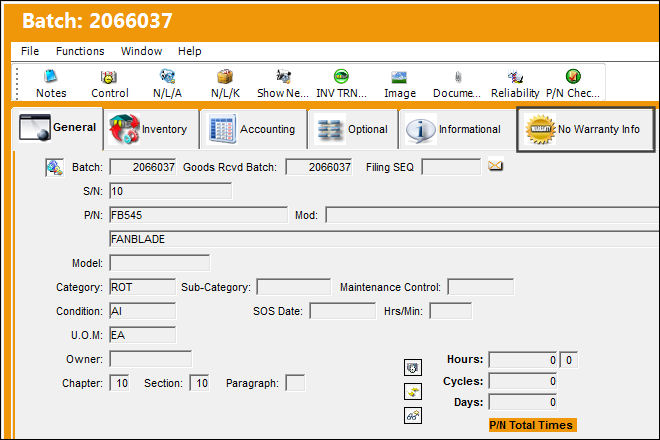Open the Optional tab
The width and height of the screenshot is (660, 440).
(353, 129)
